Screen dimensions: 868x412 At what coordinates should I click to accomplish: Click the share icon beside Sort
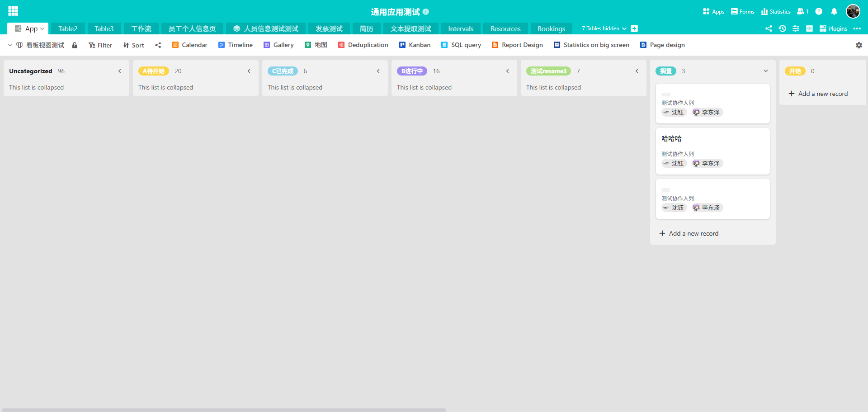click(x=158, y=45)
